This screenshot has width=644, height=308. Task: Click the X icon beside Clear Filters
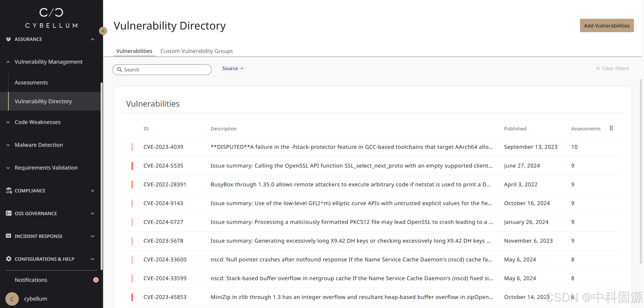click(598, 68)
